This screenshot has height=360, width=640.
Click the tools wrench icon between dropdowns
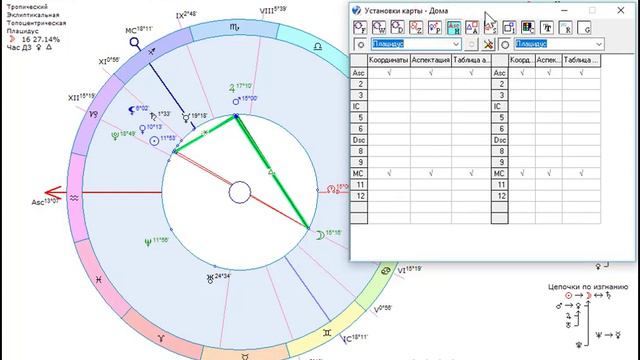[x=488, y=44]
